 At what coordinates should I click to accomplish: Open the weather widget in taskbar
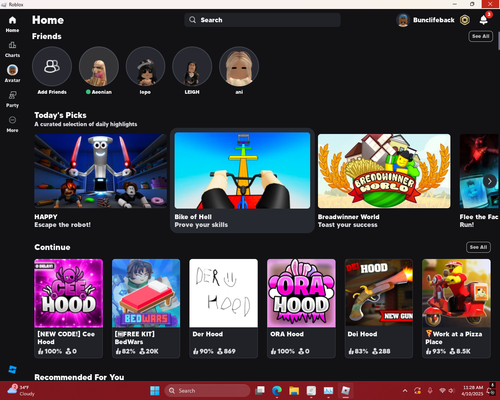pyautogui.click(x=21, y=390)
